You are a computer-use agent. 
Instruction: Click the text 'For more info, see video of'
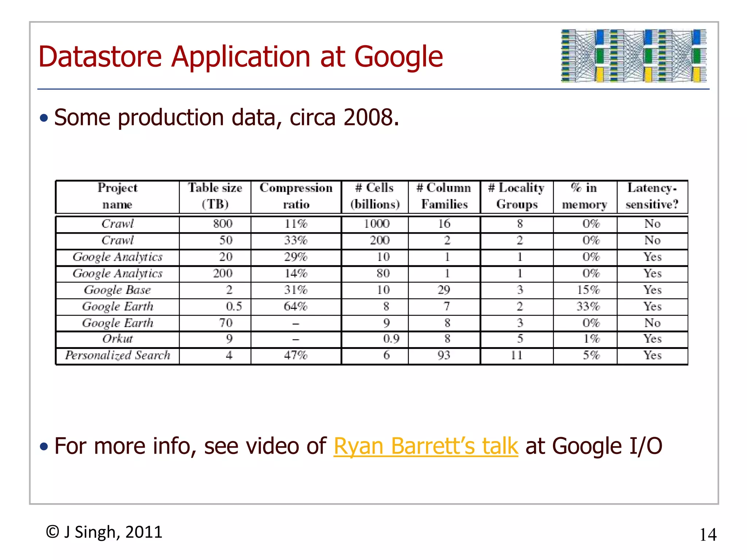pyautogui.click(x=190, y=446)
